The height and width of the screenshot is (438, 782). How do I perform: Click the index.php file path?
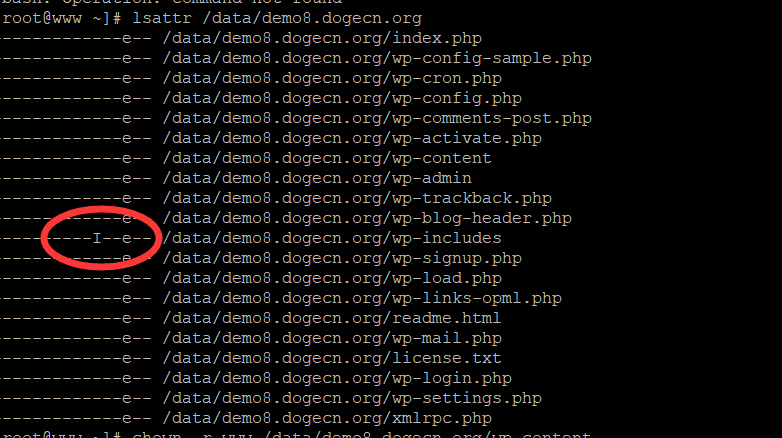click(321, 39)
